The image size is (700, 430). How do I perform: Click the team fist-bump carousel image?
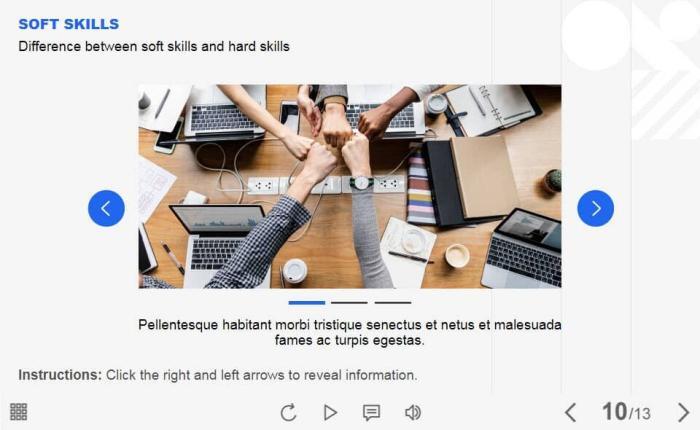pos(350,186)
